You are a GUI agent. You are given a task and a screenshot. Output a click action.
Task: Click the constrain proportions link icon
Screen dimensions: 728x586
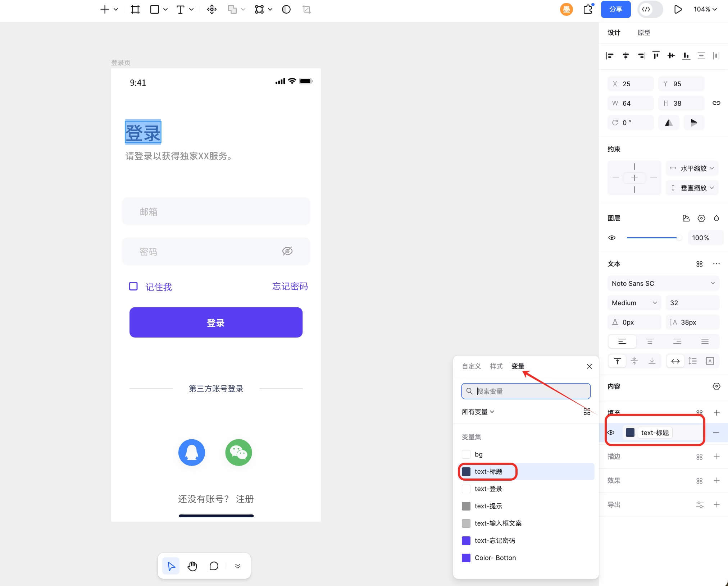[716, 103]
